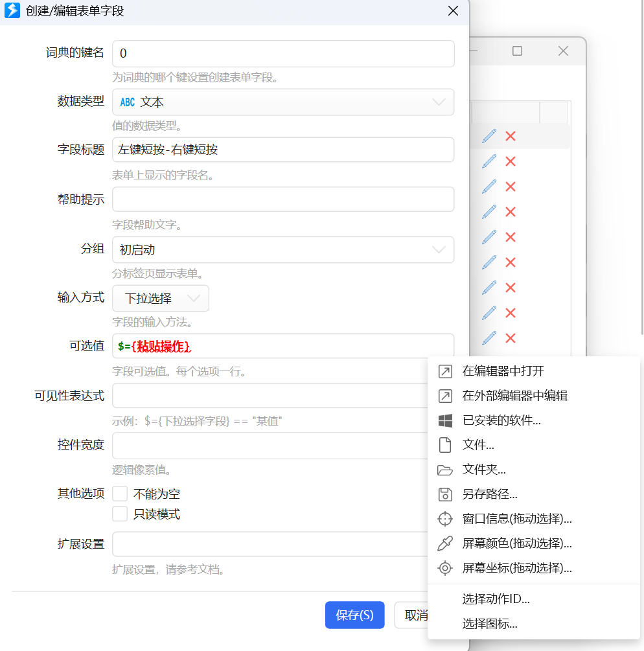Viewport: 644px width, 651px height.
Task: Click the 可见性表达式 input field
Action: click(270, 395)
